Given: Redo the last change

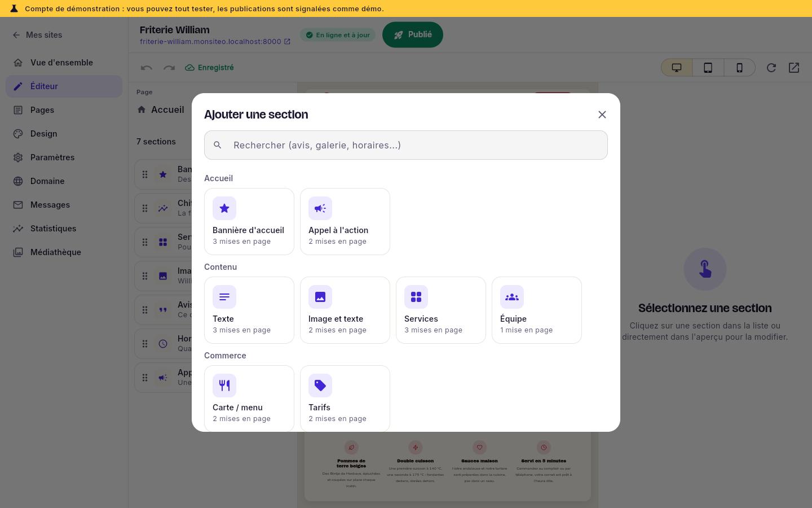Looking at the screenshot, I should (x=169, y=68).
